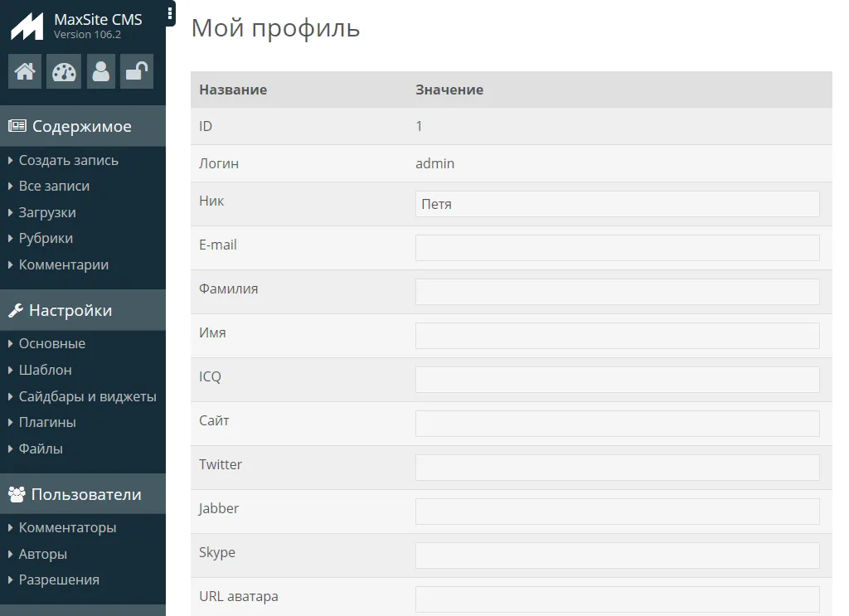
Task: Click into the Twitter input field
Action: (617, 468)
